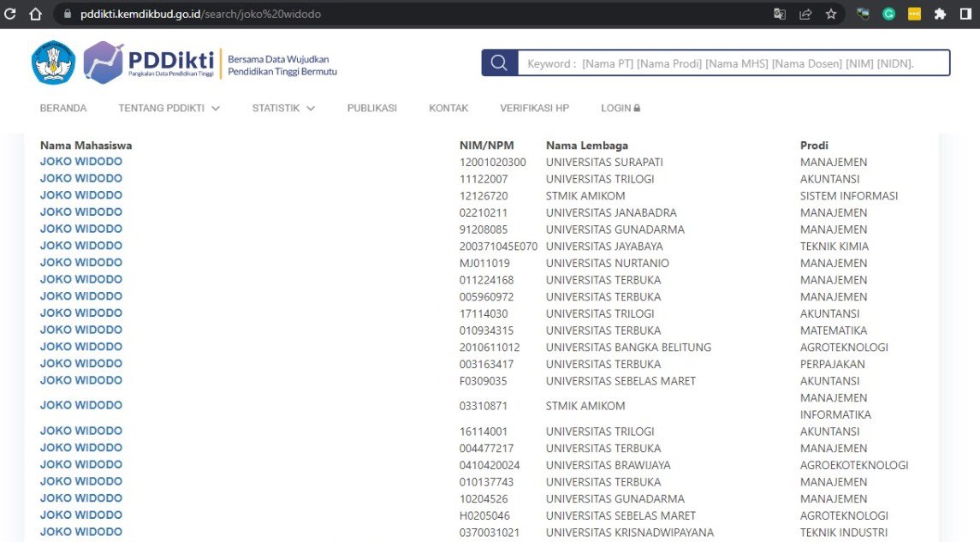Viewport: 980px width, 542px height.
Task: Select the MATEMATIKA prodi cell
Action: point(834,331)
